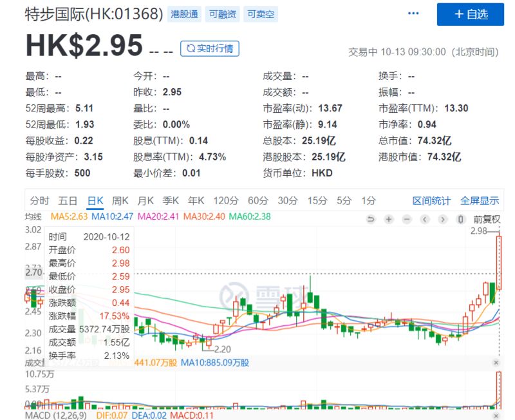This screenshot has width=515, height=420.
Task: Click the stock title 特步国际(HK:01368)
Action: (x=94, y=14)
